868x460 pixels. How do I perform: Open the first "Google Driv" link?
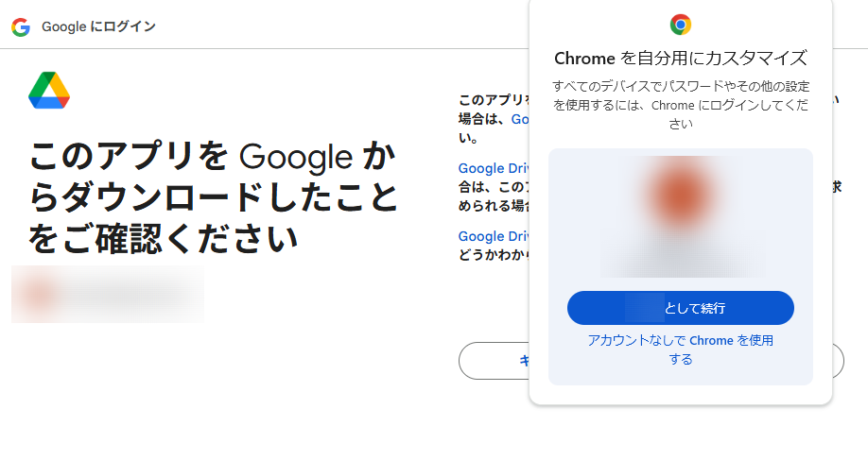click(493, 169)
